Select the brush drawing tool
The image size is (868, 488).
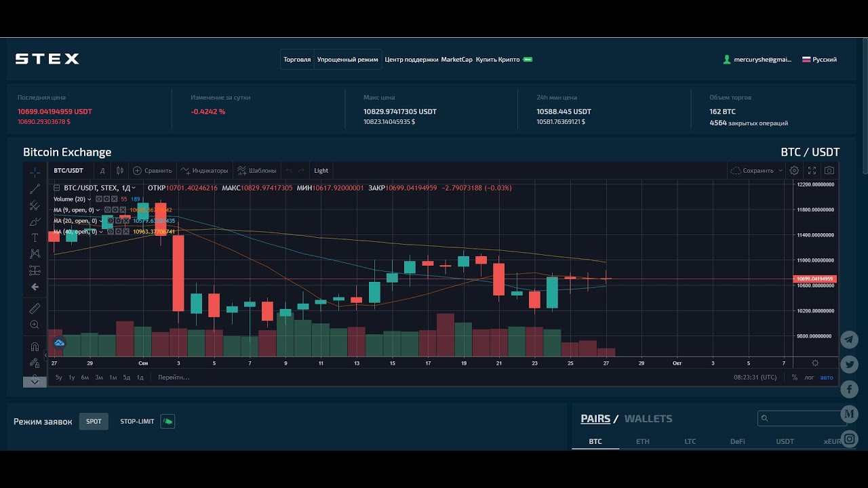pos(35,222)
